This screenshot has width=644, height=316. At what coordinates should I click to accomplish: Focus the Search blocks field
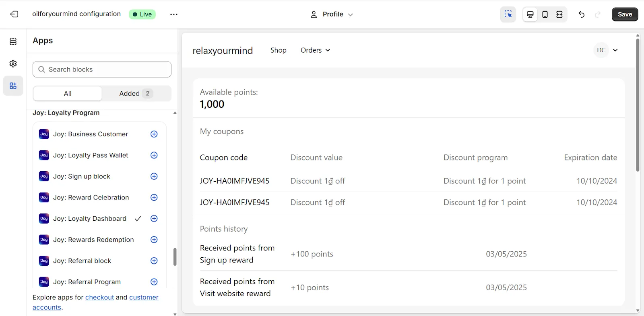[102, 69]
